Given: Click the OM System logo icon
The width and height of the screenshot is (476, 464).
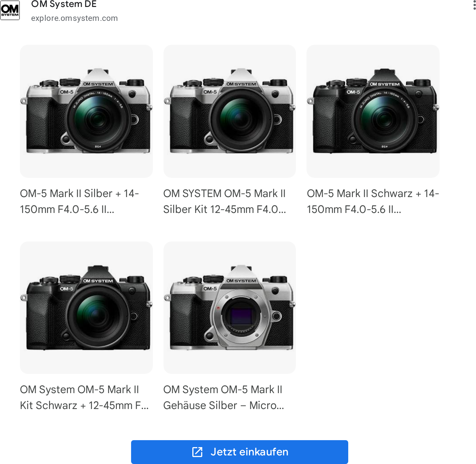Looking at the screenshot, I should click(10, 10).
